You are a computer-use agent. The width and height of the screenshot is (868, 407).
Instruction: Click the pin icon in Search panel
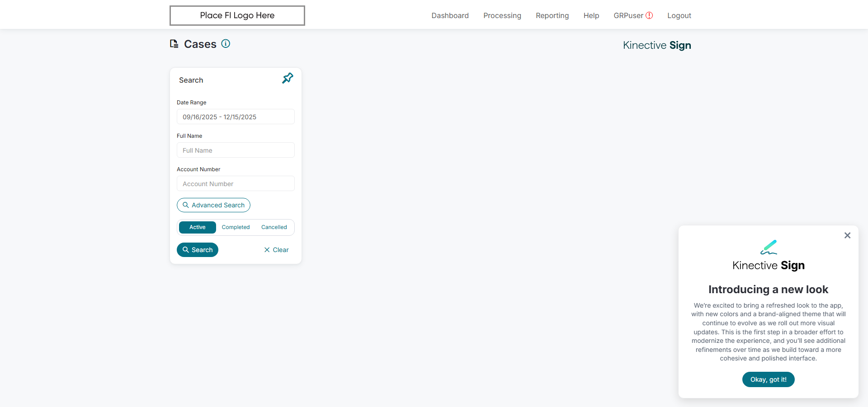point(288,78)
